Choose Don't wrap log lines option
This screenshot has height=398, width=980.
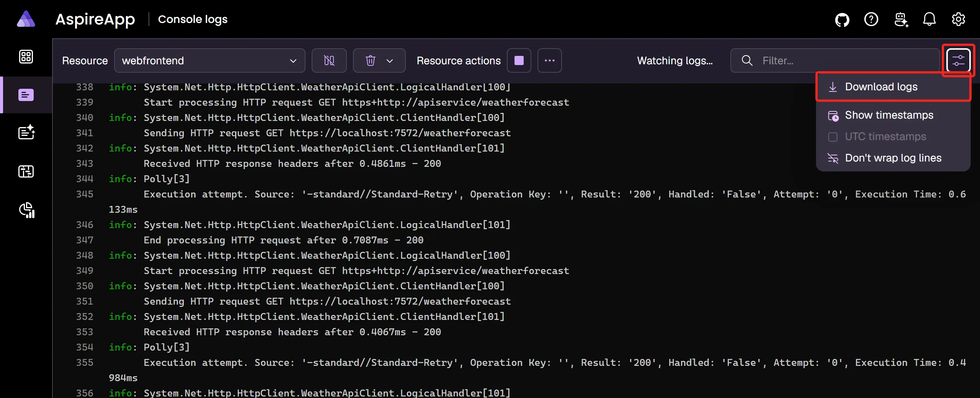click(x=893, y=158)
